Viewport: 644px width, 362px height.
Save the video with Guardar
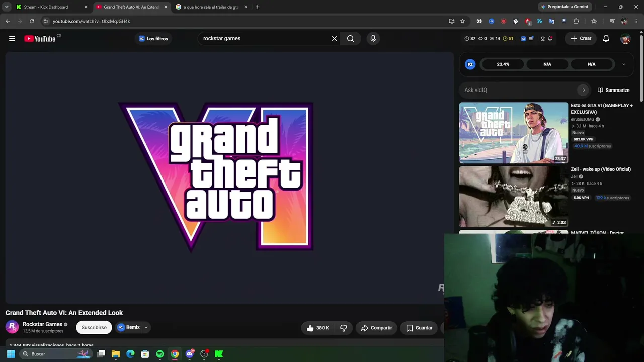point(419,328)
